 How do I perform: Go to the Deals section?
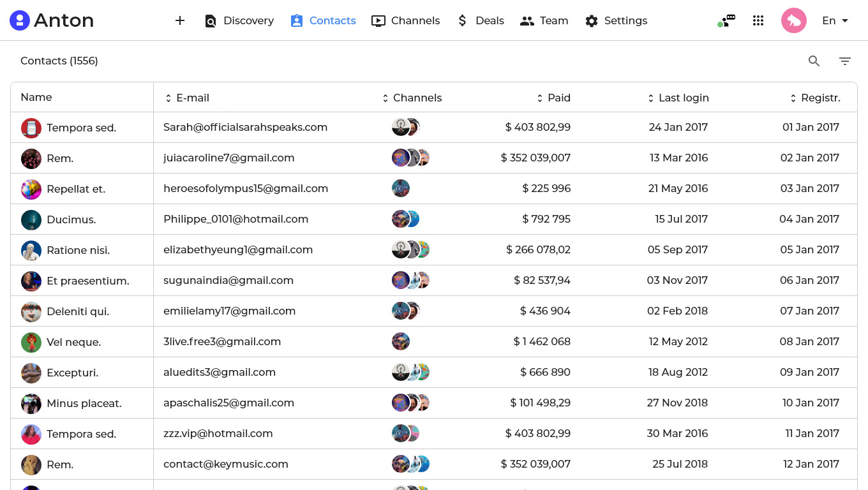pyautogui.click(x=481, y=20)
